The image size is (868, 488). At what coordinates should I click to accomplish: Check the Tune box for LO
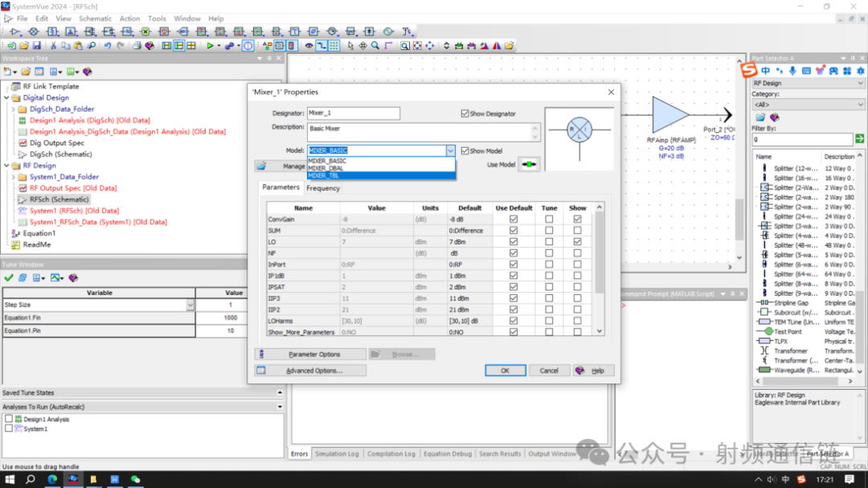tap(549, 242)
